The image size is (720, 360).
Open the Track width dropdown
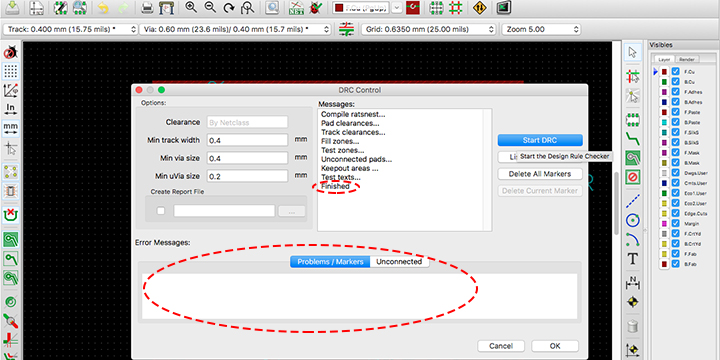(x=70, y=29)
